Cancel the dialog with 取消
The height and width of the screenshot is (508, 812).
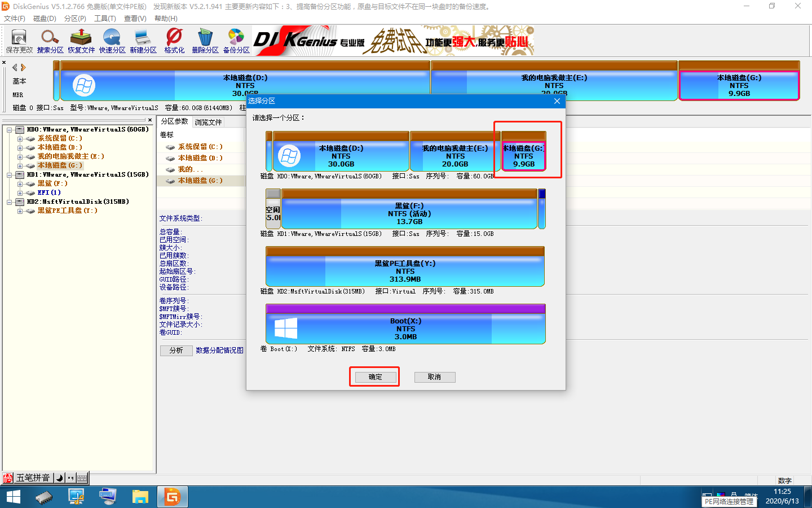434,377
